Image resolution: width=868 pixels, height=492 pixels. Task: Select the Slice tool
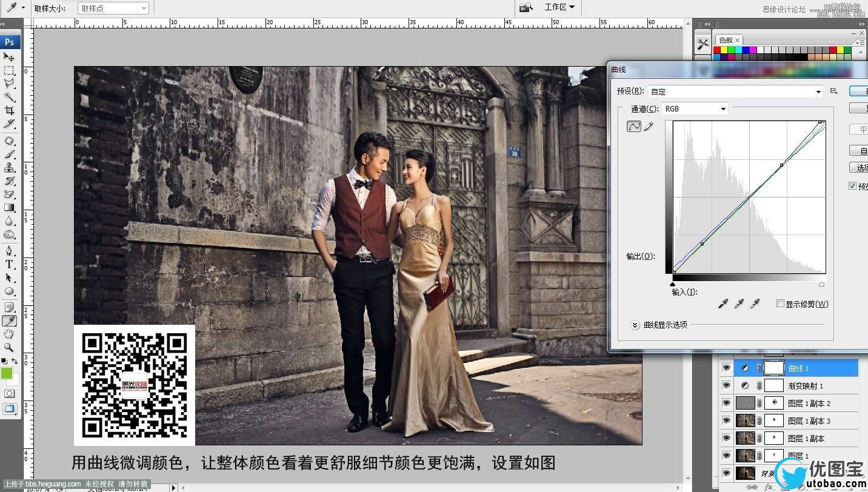(9, 124)
